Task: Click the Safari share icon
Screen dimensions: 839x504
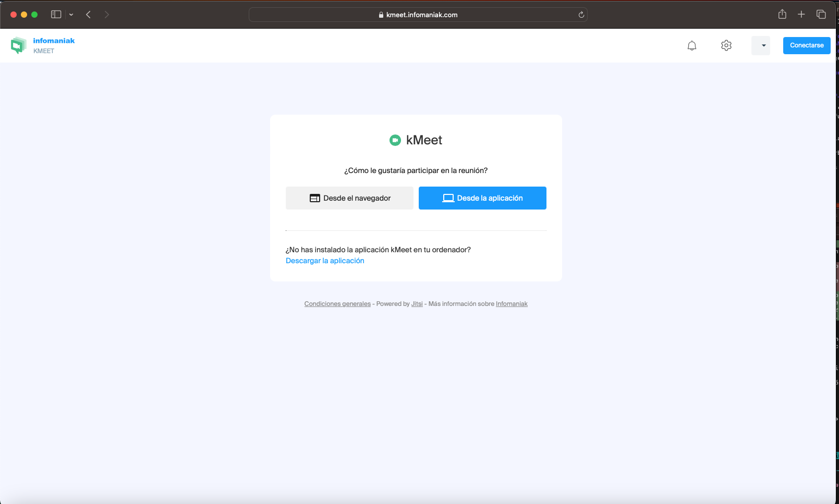Action: [x=782, y=14]
